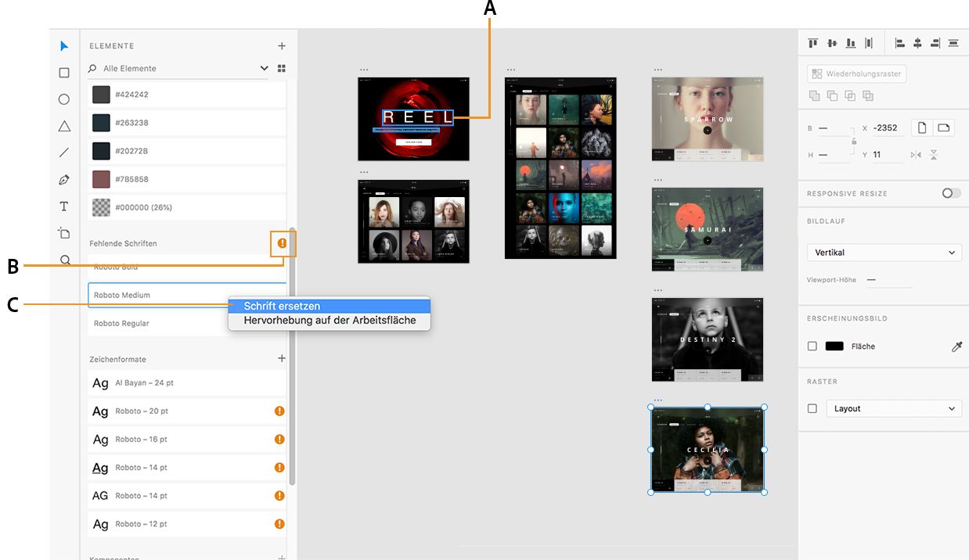Screen dimensions: 969x560
Task: Enable the Raster Layout checkbox
Action: (812, 408)
